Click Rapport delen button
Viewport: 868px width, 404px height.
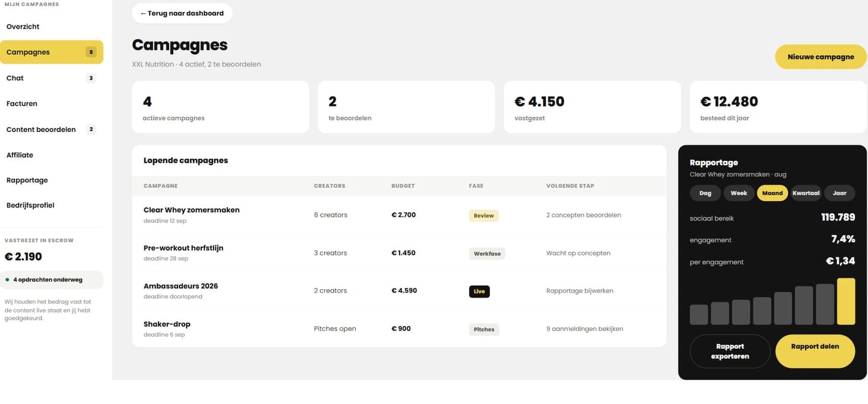point(815,351)
